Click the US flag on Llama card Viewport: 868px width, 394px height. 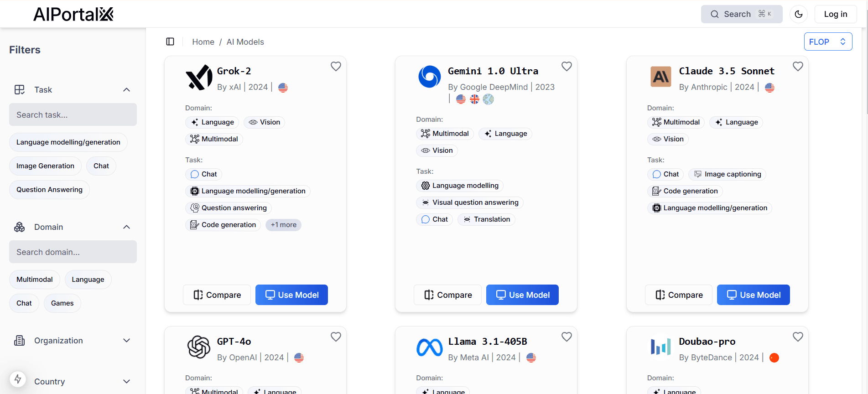click(x=531, y=358)
